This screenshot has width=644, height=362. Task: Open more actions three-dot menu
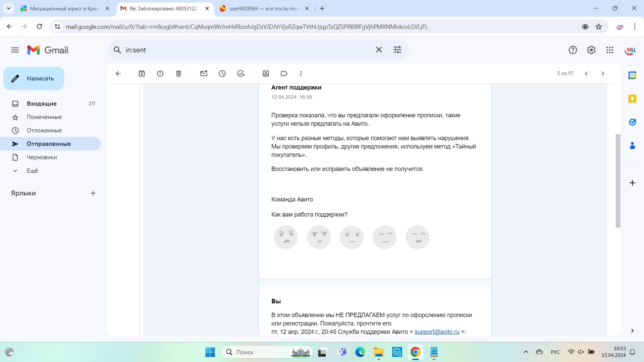point(301,74)
